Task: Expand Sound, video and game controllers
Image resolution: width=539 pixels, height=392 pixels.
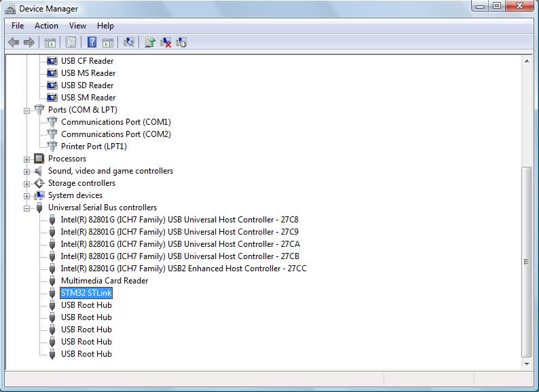Action: point(26,172)
